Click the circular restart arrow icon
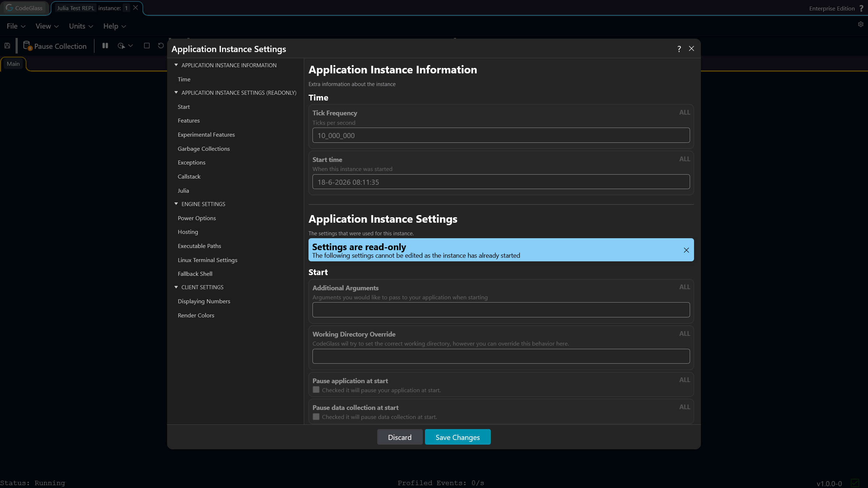This screenshot has height=488, width=868. point(161,46)
